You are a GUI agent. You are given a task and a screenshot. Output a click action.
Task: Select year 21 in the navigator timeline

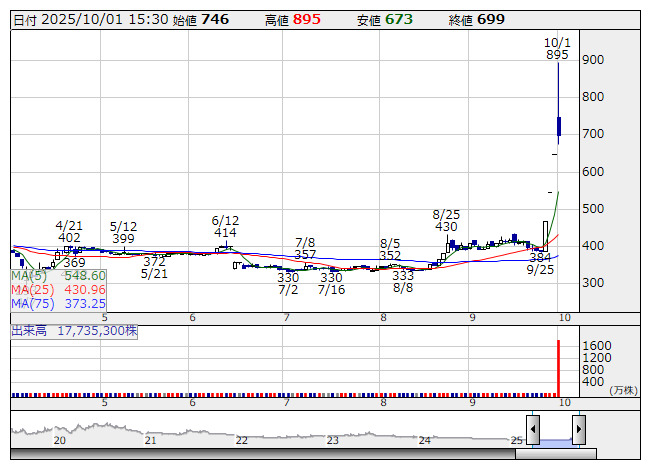pos(150,440)
